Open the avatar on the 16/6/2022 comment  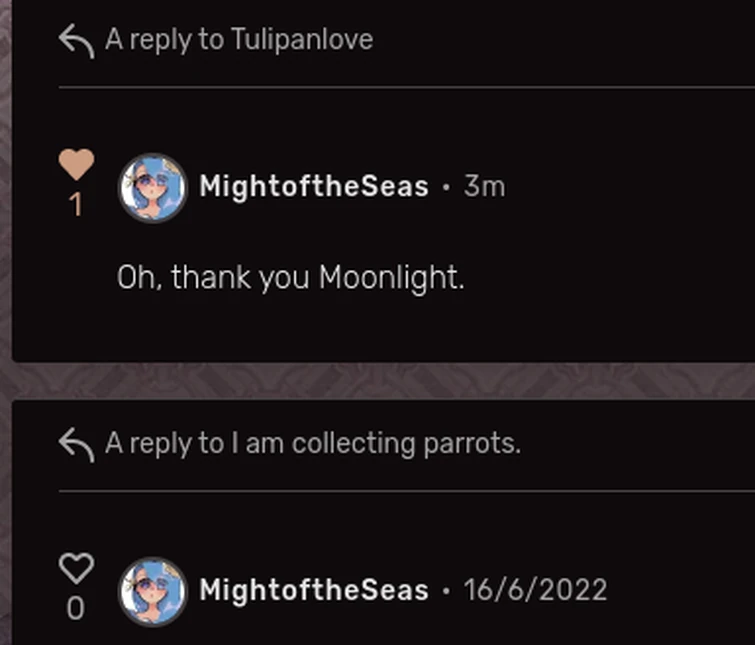[152, 590]
